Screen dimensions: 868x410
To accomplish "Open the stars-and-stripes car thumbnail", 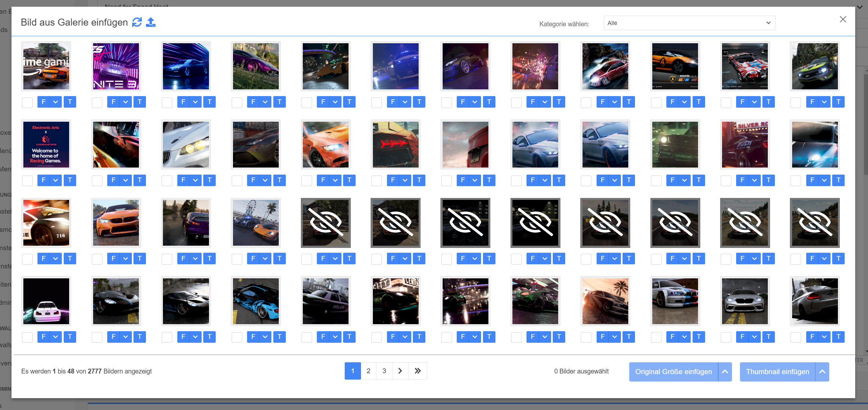I will [x=745, y=66].
